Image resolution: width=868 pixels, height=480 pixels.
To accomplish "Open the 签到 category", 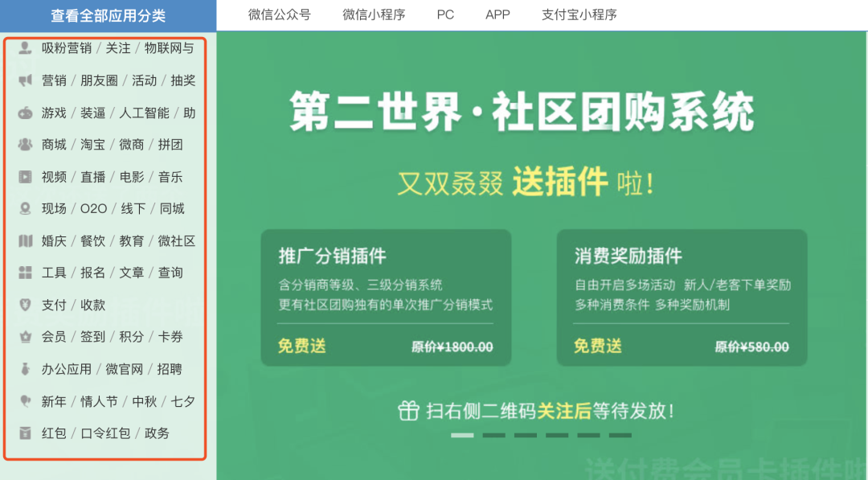I will tap(93, 337).
